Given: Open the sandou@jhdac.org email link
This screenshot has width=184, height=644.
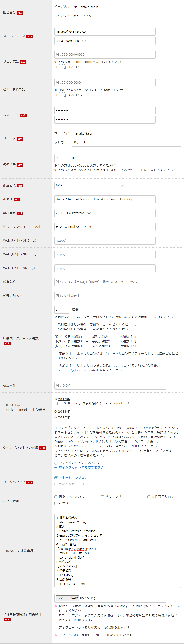Looking at the screenshot, I should (x=74, y=370).
